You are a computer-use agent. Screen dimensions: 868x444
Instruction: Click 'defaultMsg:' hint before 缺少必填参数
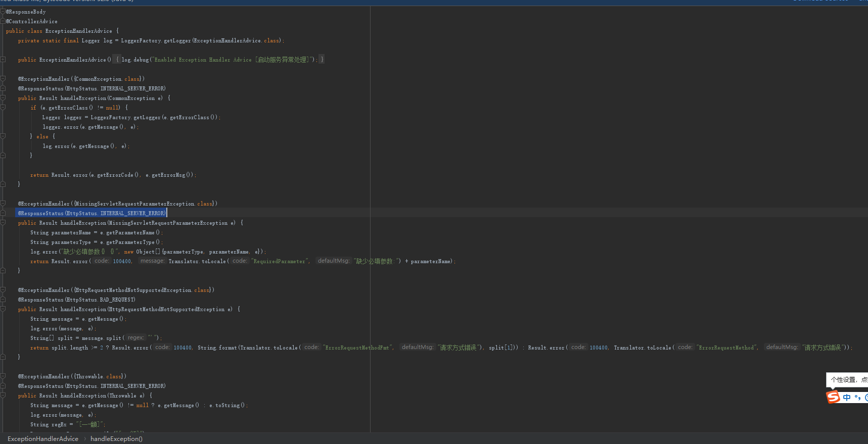334,261
